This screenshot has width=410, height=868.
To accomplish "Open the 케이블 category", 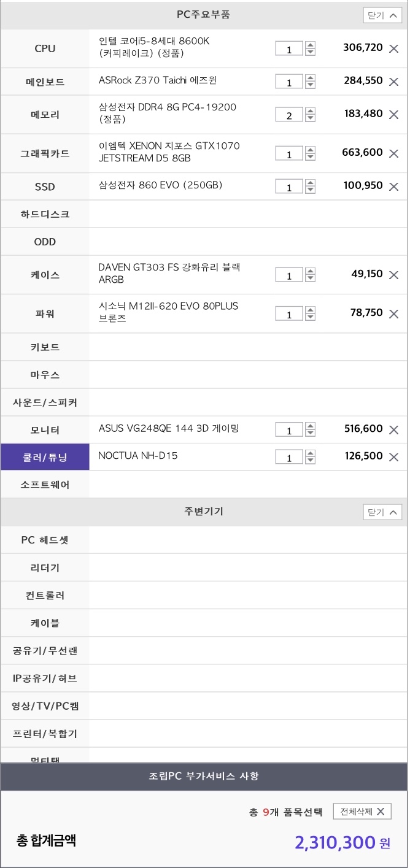I will tap(45, 623).
